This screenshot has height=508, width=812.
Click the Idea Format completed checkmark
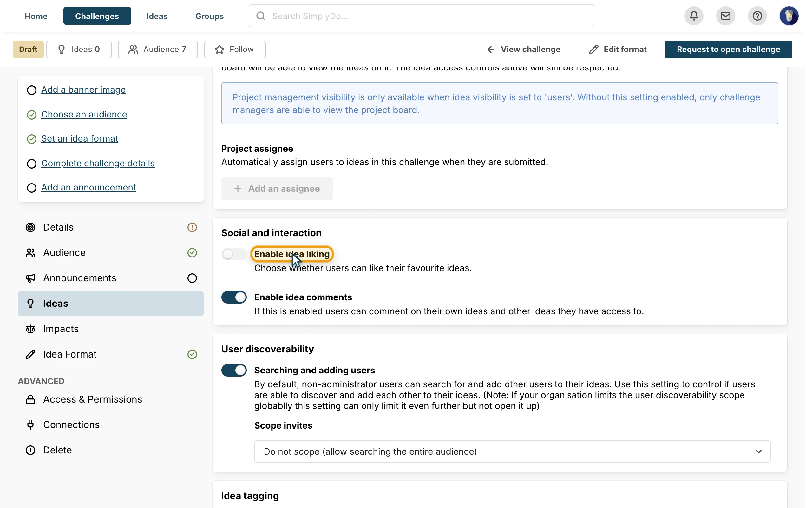point(192,354)
